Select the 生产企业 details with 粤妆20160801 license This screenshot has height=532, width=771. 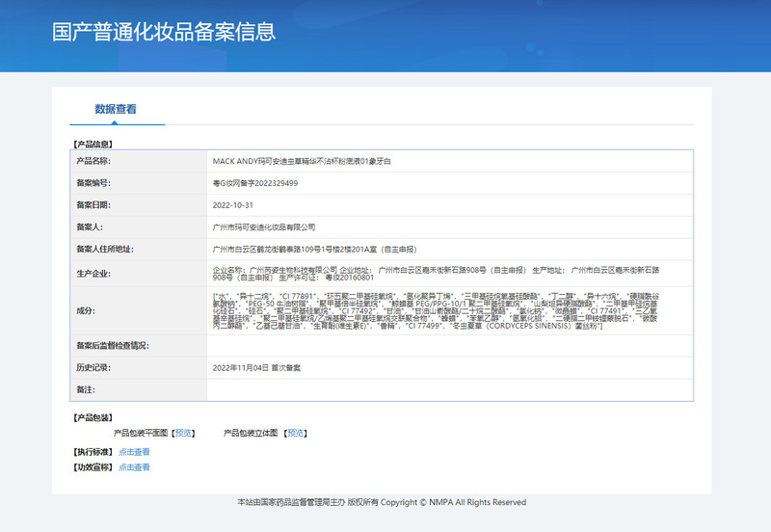[x=437, y=274]
